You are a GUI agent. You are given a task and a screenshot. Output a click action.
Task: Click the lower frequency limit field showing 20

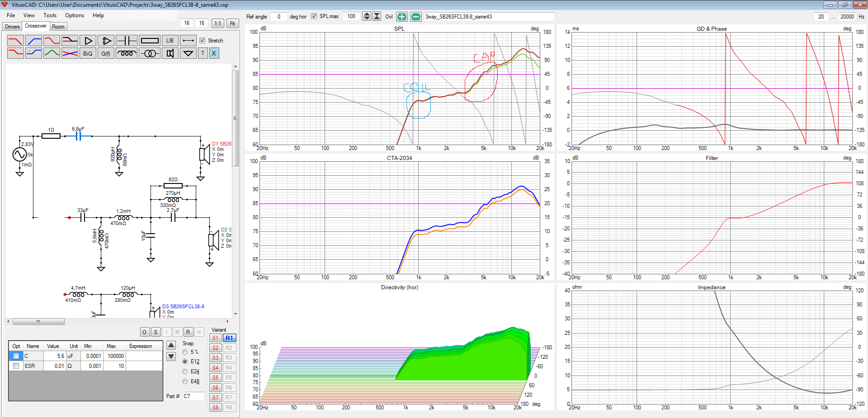[821, 17]
